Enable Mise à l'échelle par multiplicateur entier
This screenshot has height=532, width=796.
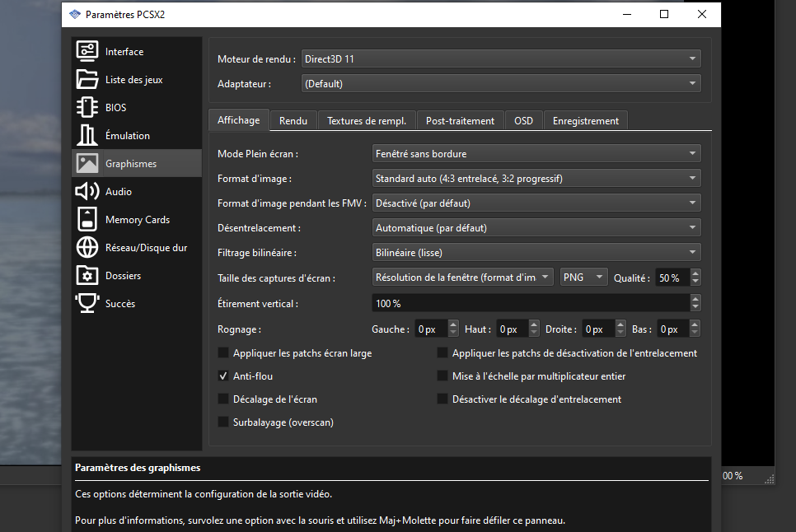pos(442,376)
